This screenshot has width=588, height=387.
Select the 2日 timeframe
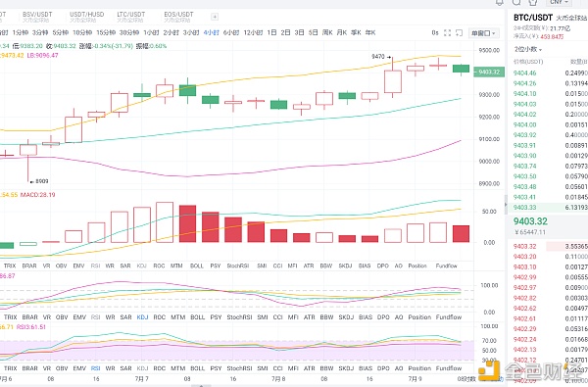point(286,32)
